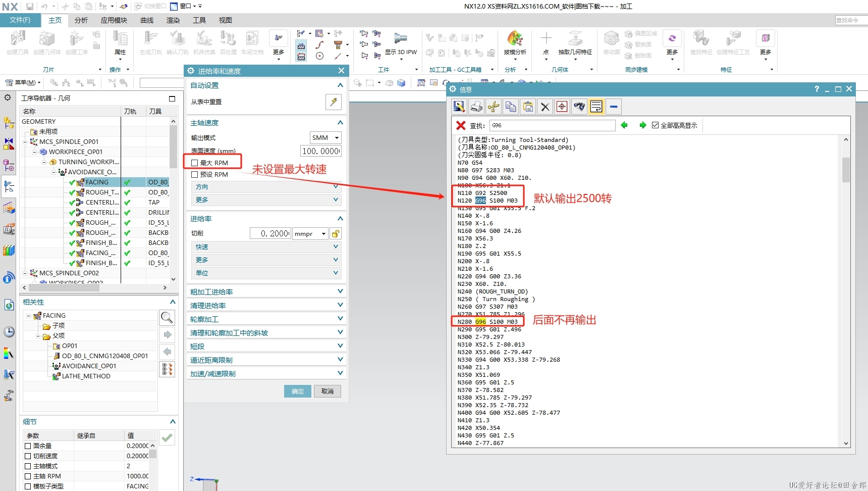
Task: Click the magnifier icon in 相关性 panel
Action: [167, 318]
